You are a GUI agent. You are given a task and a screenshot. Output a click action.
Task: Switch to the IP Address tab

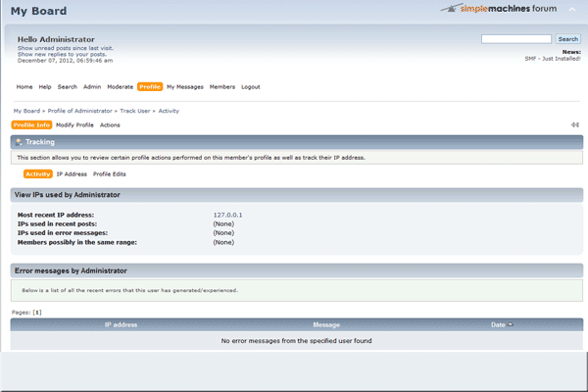point(72,174)
